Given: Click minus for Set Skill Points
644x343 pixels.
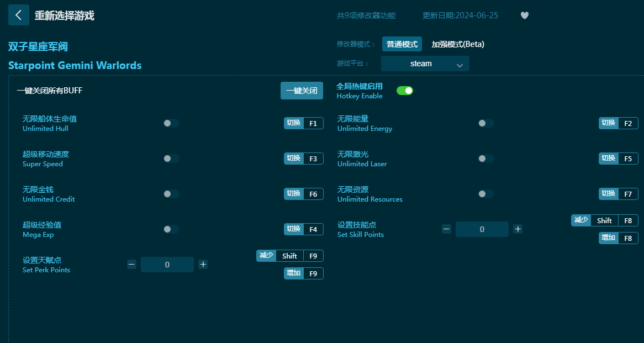Looking at the screenshot, I should click(446, 229).
